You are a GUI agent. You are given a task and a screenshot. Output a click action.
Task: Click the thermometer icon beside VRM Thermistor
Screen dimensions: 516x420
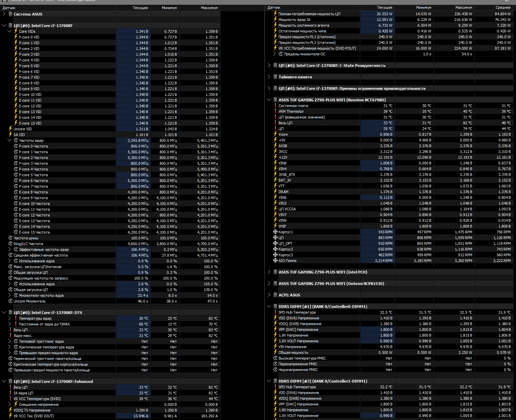[275, 111]
